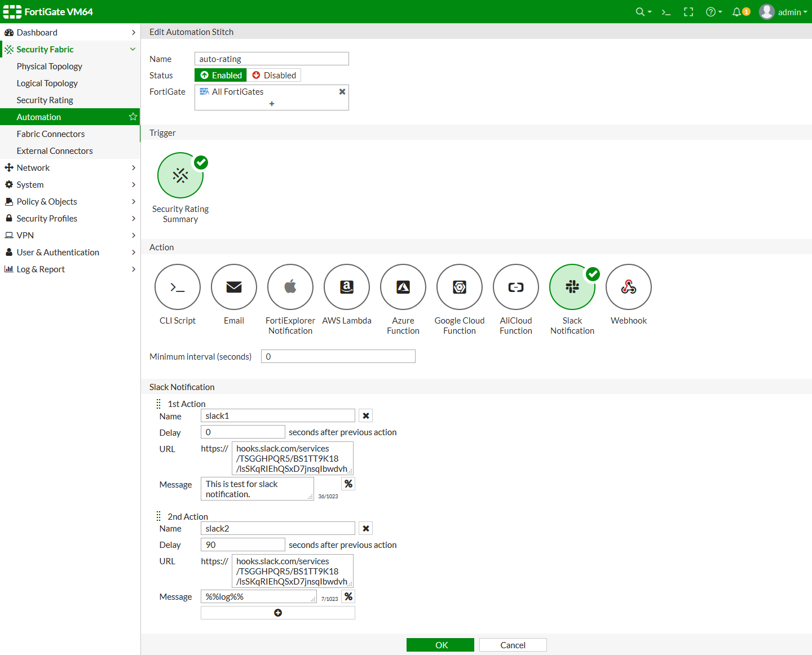Open the search tool in header

click(x=643, y=12)
